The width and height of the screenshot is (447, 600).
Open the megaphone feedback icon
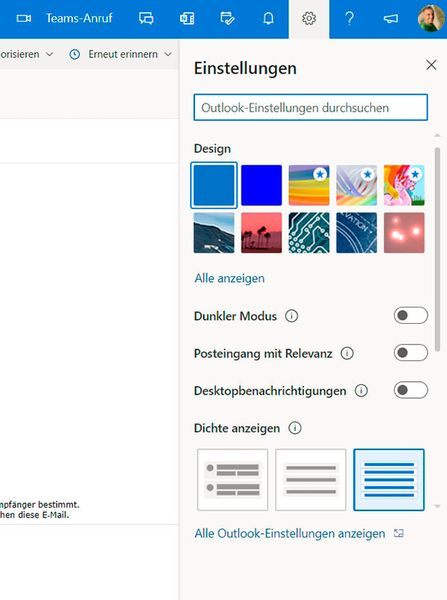click(x=390, y=18)
